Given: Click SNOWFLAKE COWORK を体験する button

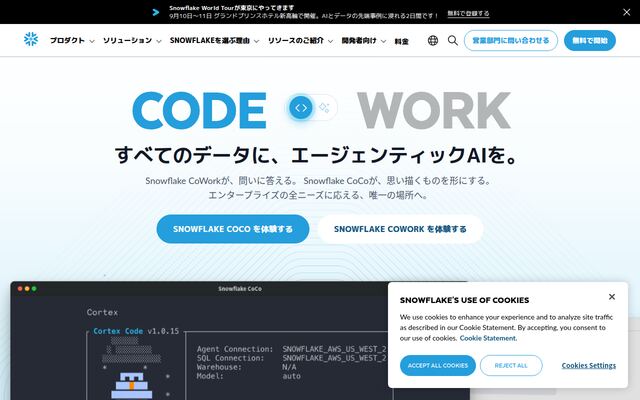Looking at the screenshot, I should coord(400,229).
